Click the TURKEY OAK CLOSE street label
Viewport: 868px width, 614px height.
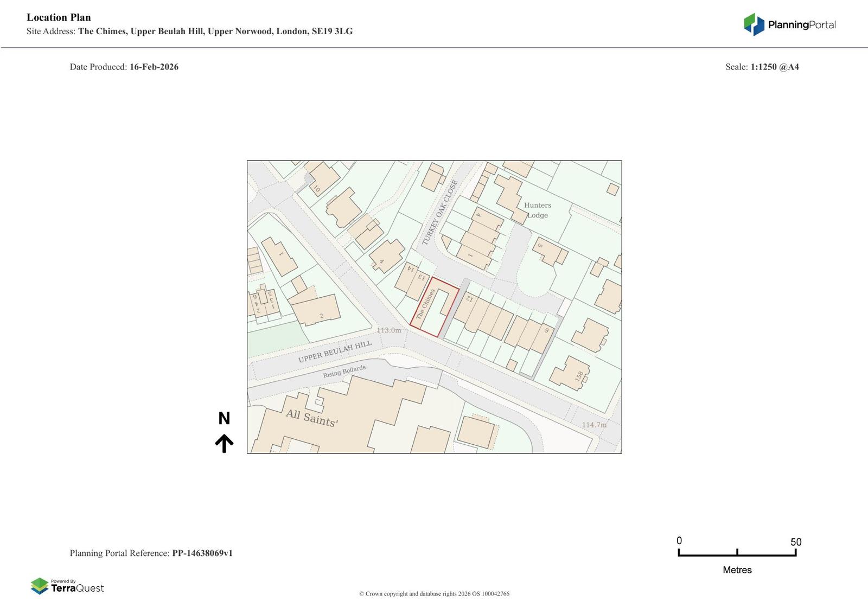[439, 213]
